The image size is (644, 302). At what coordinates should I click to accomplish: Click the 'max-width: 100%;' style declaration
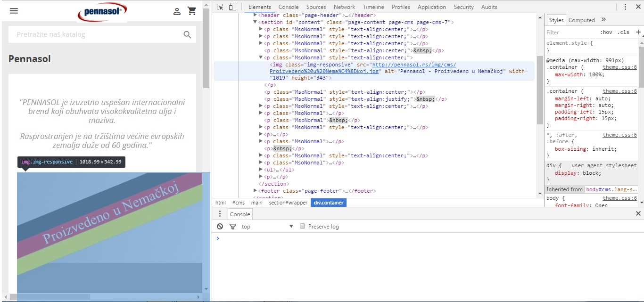point(579,74)
